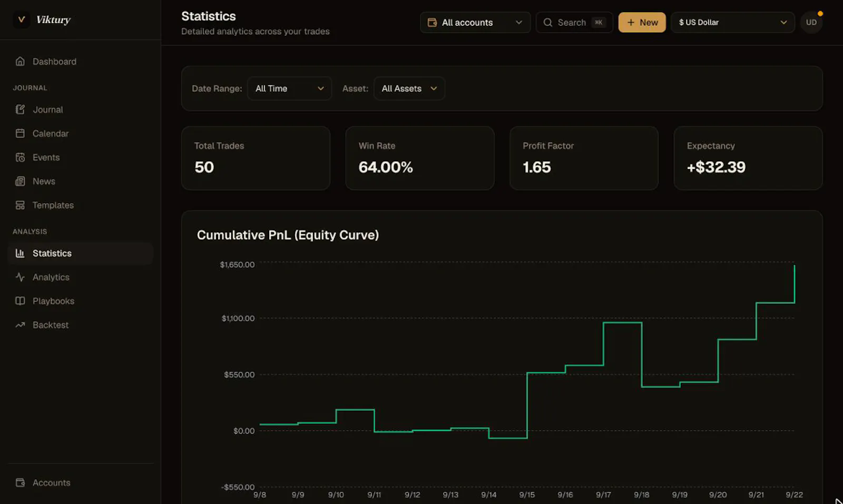843x504 pixels.
Task: Open the Date Range All Time dropdown
Action: click(289, 88)
